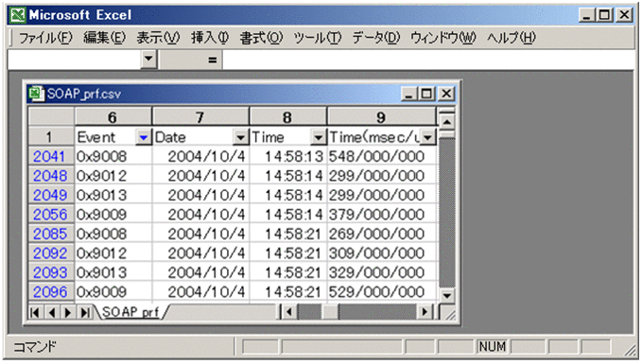
Task: Open the 表示(V) menu
Action: 158,38
